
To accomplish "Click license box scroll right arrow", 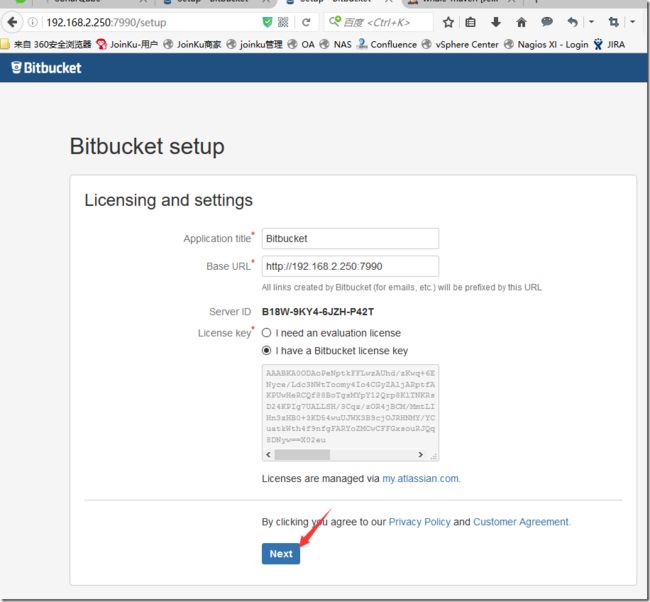I will coord(421,455).
